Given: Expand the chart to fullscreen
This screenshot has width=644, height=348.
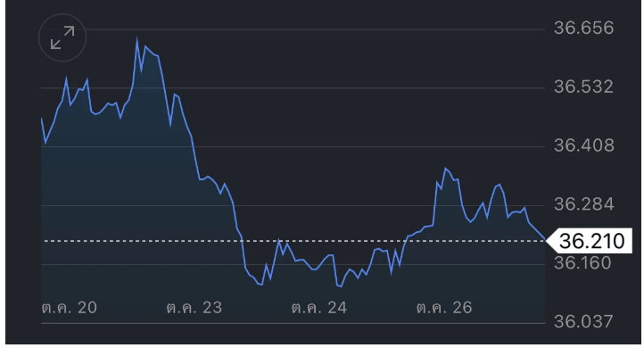Looking at the screenshot, I should (x=62, y=37).
